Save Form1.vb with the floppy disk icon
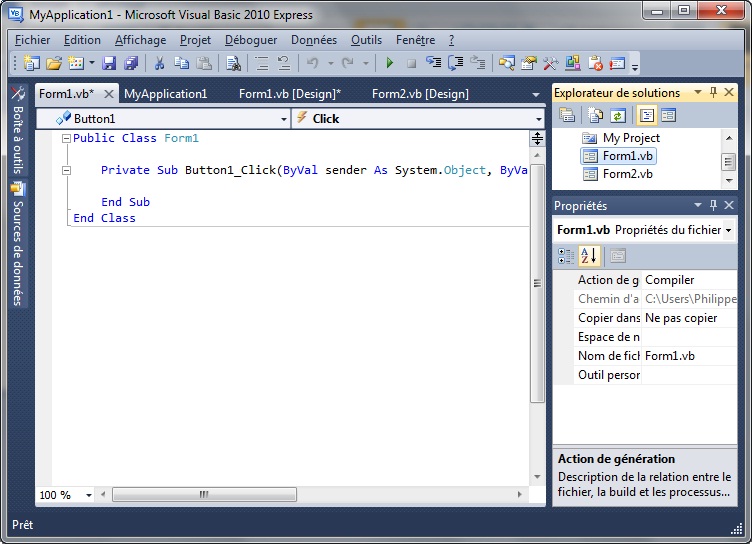Screen dimensions: 752x544 pyautogui.click(x=109, y=63)
